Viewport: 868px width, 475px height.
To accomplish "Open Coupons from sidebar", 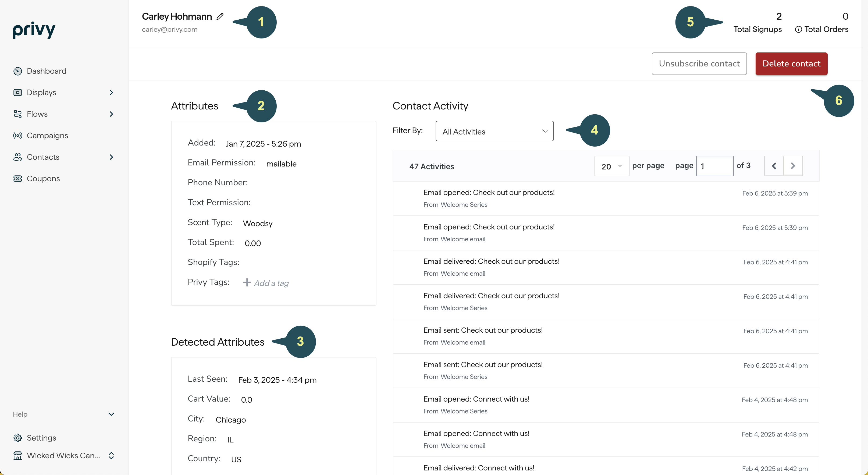I will click(x=44, y=179).
